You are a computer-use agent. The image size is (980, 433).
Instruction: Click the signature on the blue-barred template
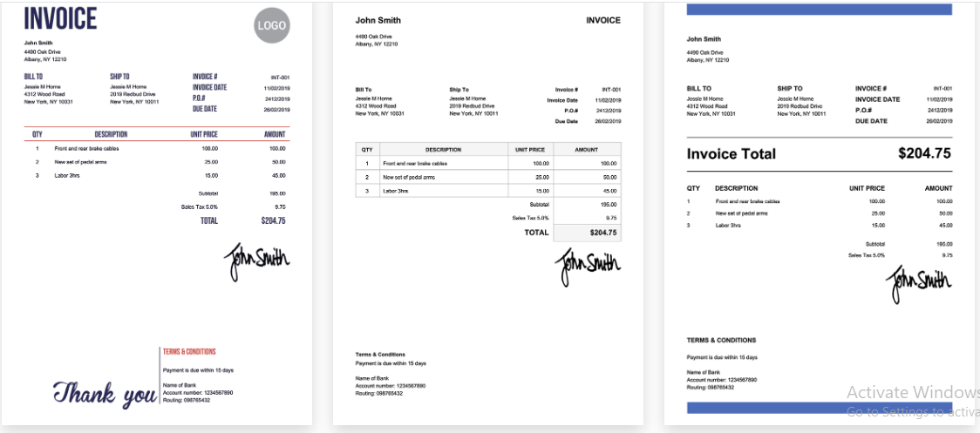(919, 284)
